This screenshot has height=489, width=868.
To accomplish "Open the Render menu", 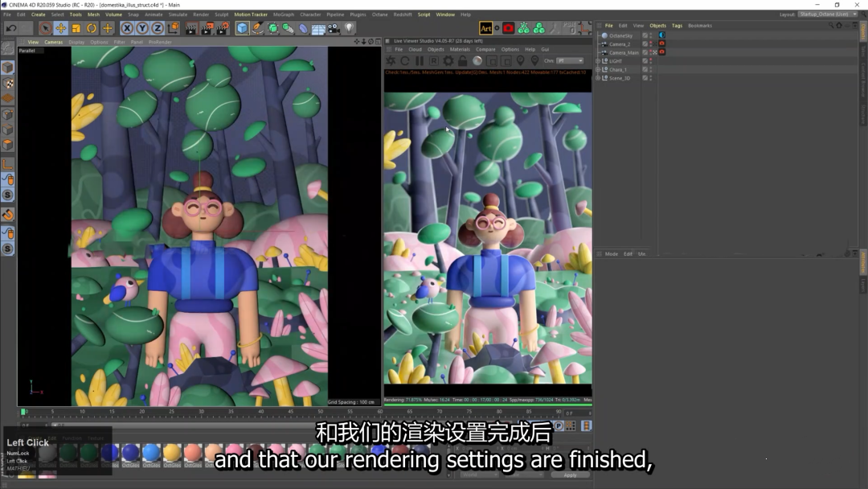I will pos(201,14).
